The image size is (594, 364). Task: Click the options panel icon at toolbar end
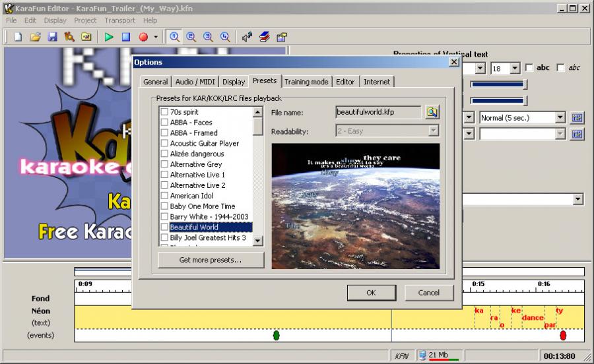tap(281, 37)
